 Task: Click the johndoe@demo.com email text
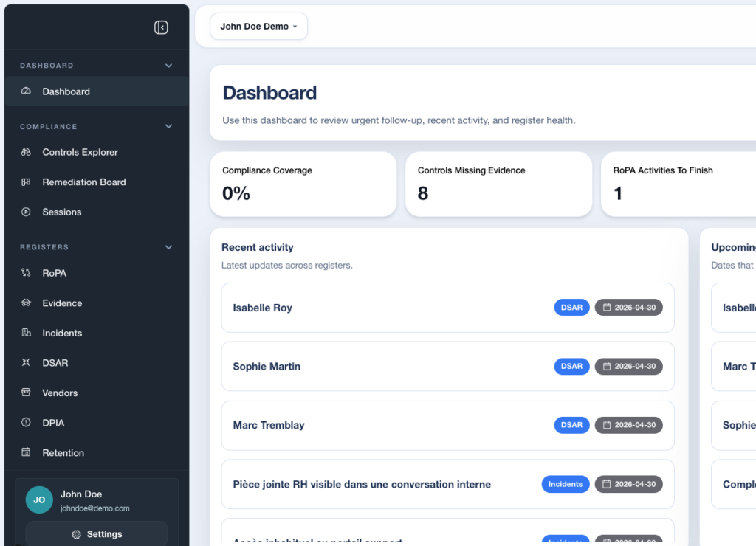(x=95, y=508)
